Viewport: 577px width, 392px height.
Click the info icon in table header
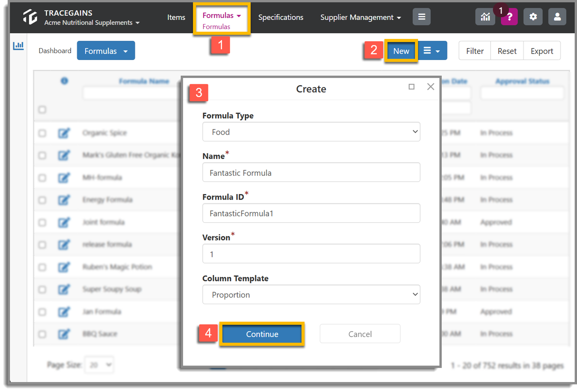[64, 81]
